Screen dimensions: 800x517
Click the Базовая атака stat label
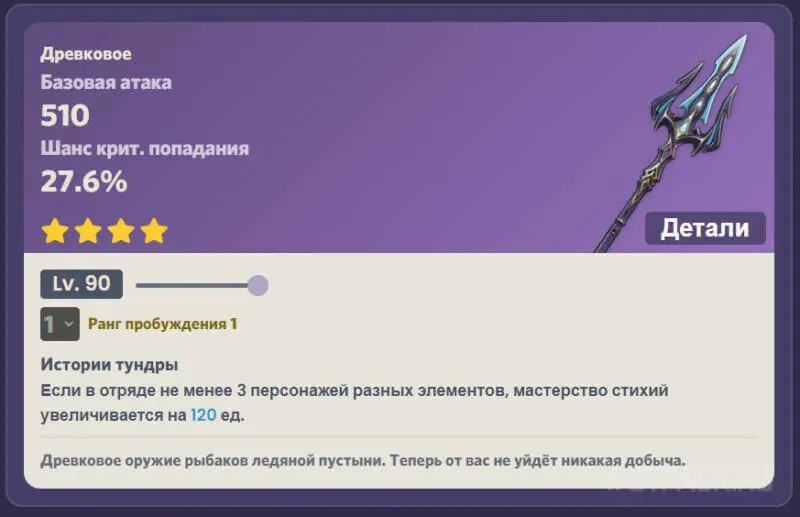pos(106,82)
